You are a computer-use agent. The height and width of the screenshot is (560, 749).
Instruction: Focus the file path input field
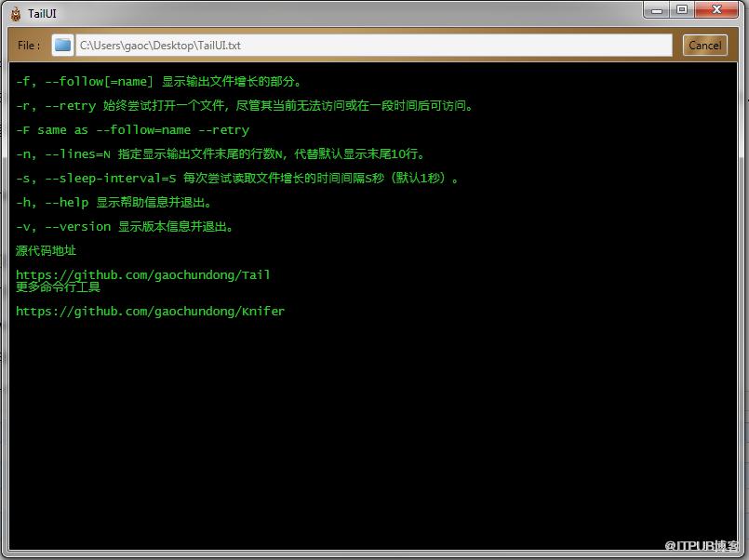coord(373,46)
